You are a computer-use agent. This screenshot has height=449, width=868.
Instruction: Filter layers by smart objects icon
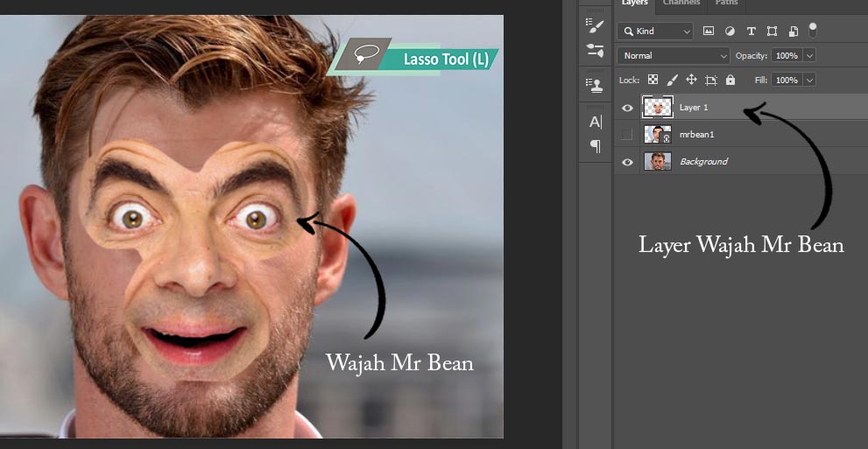point(794,31)
